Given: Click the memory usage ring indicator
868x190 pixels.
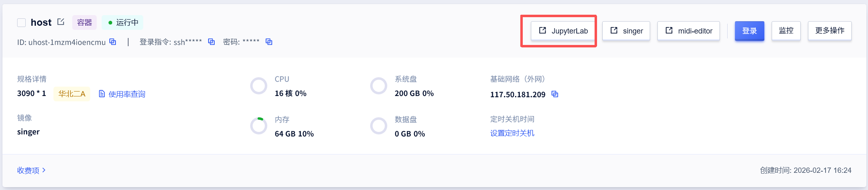Looking at the screenshot, I should [259, 126].
